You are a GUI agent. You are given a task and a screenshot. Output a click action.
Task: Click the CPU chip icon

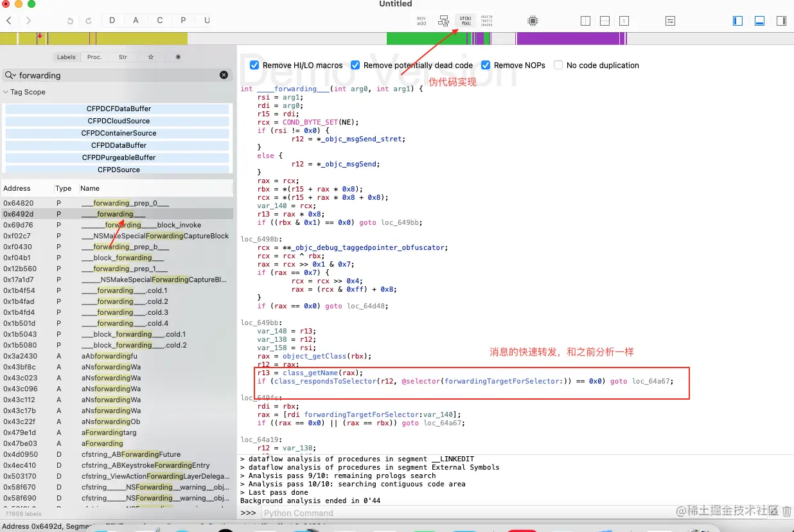[x=533, y=21]
